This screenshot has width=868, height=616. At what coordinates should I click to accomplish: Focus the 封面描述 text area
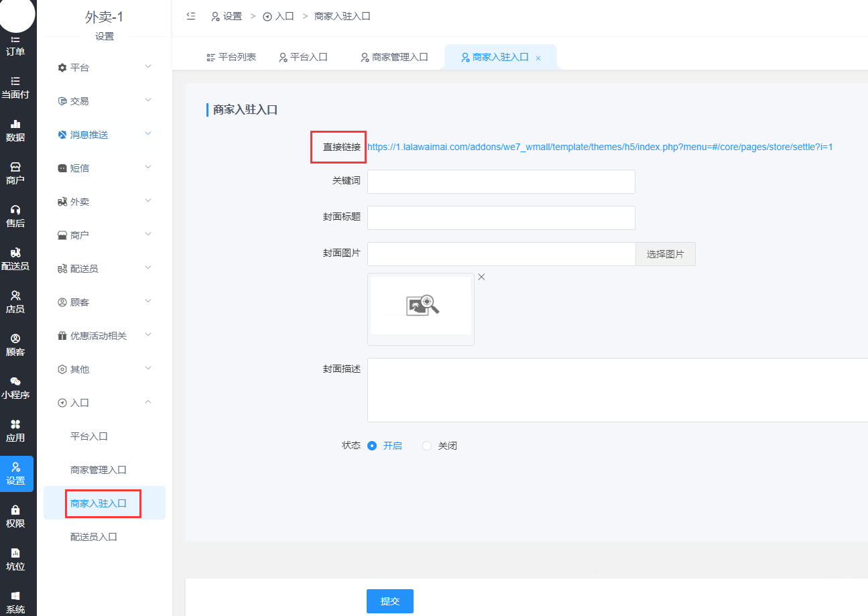[x=617, y=390]
